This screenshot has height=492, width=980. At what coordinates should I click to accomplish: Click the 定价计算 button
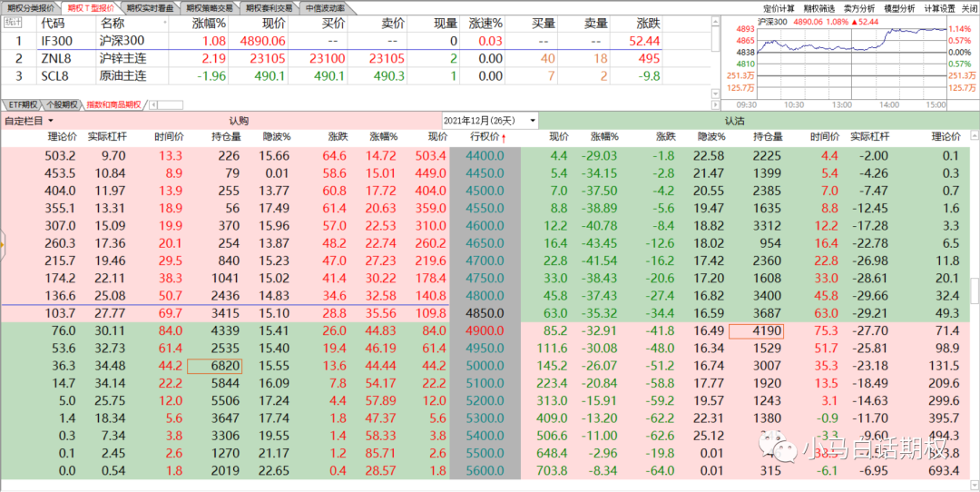click(x=779, y=7)
